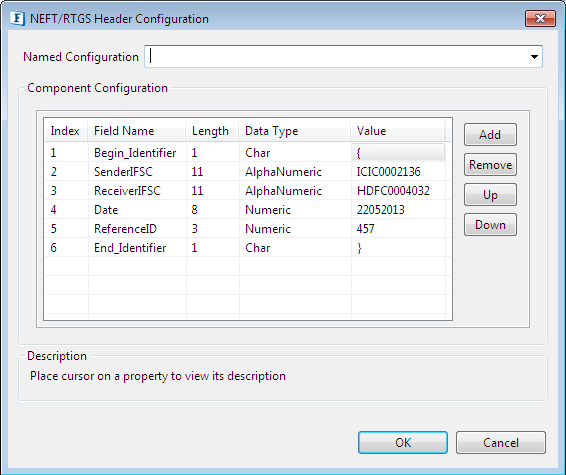Click the Add button
Screen dimensions: 566x475
tap(490, 135)
